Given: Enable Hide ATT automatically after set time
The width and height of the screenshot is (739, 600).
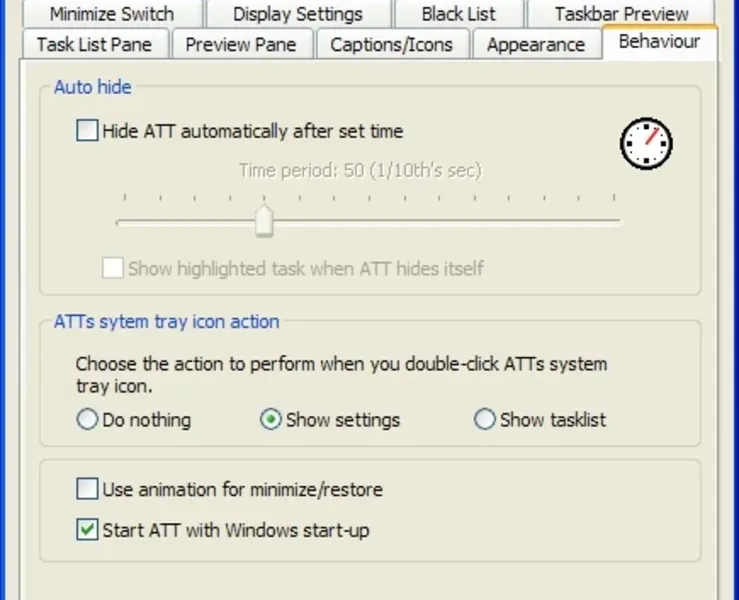Looking at the screenshot, I should tap(88, 131).
